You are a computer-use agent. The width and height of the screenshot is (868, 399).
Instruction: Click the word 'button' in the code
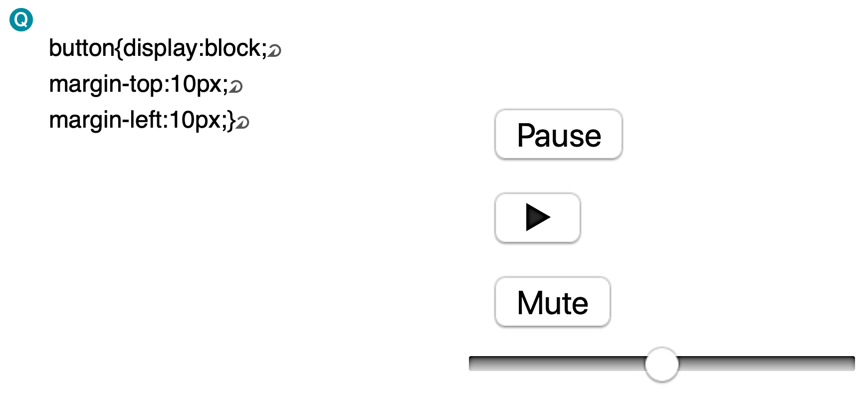pyautogui.click(x=82, y=48)
